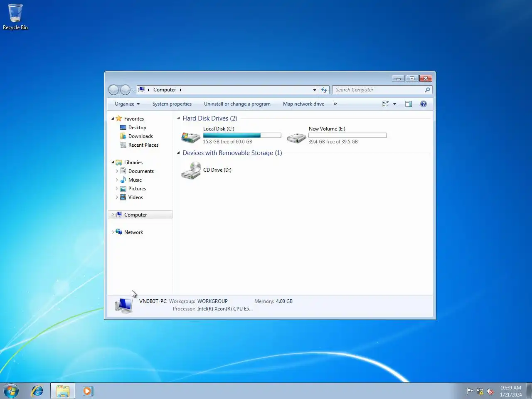Screen dimensions: 532x399
Task: Select Recent Places under Favorites
Action: 143,145
